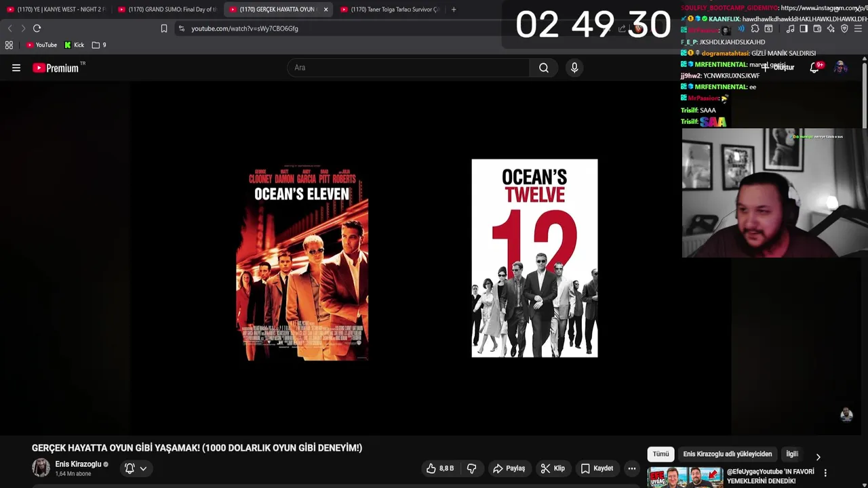Click the video title GERÇEK HAYATTA OYUN GİBİ YAŞAMAK
The image size is (868, 488).
tap(197, 448)
